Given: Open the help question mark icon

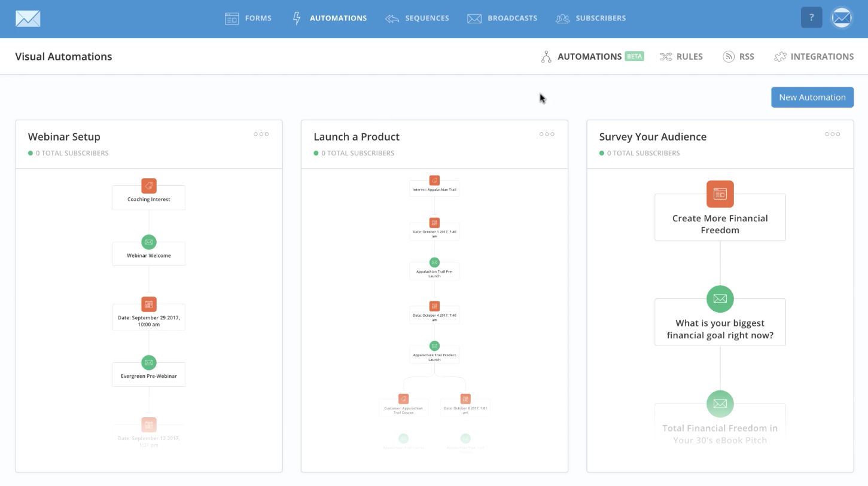Looking at the screenshot, I should [x=811, y=18].
